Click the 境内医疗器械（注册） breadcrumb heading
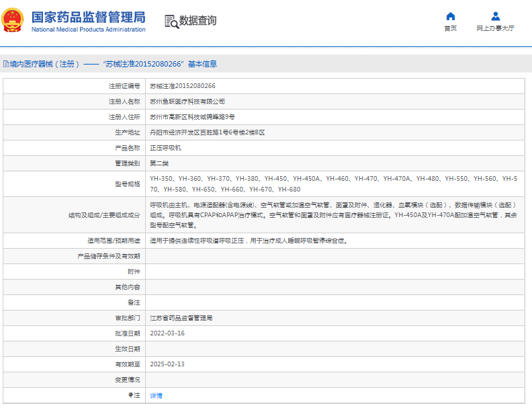 44,64
